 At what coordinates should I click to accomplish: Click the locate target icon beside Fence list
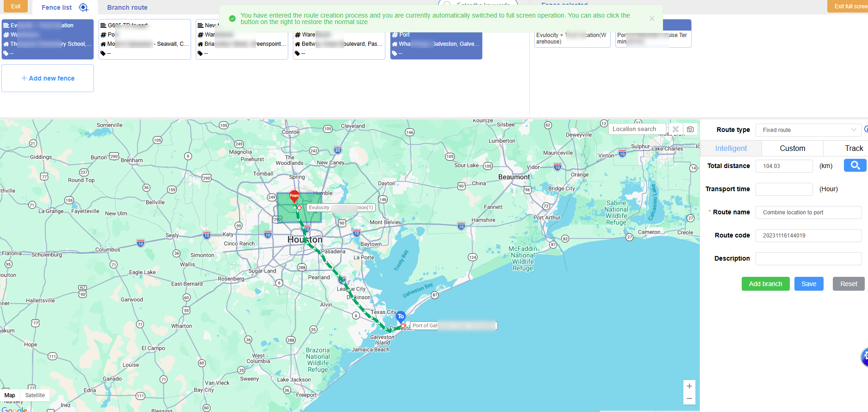click(x=83, y=7)
